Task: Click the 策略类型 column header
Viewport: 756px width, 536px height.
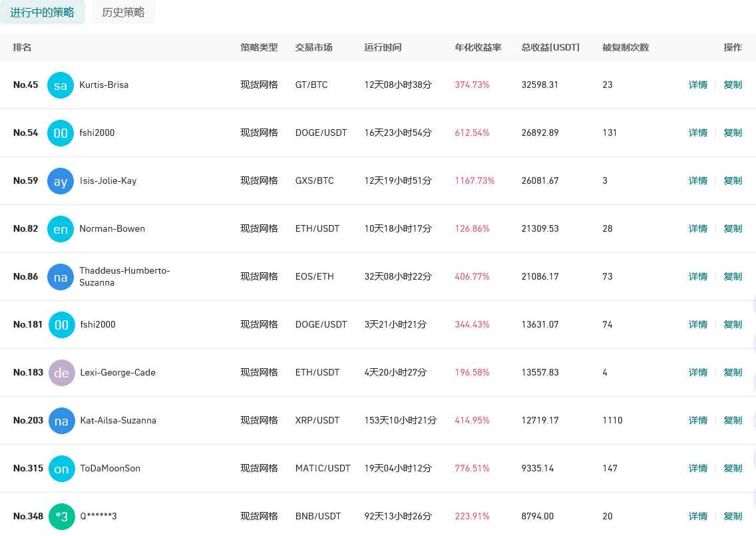Action: (x=259, y=47)
